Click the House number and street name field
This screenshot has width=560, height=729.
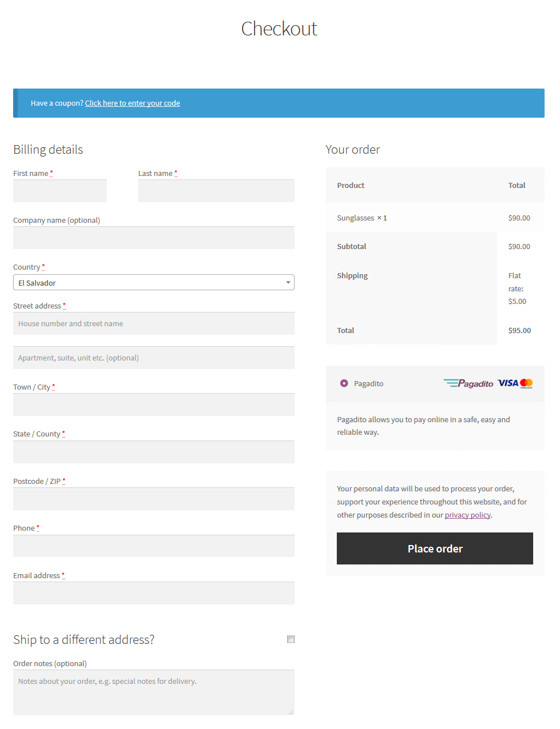(x=154, y=323)
